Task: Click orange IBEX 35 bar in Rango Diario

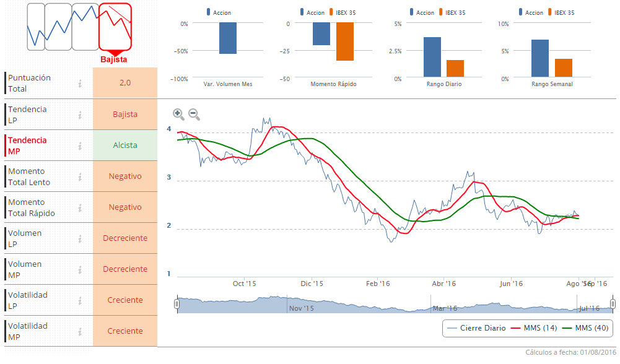Action: 455,68
